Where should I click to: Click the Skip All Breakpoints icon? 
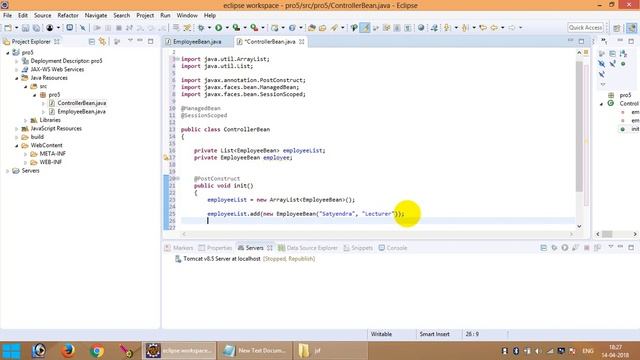pos(83,28)
